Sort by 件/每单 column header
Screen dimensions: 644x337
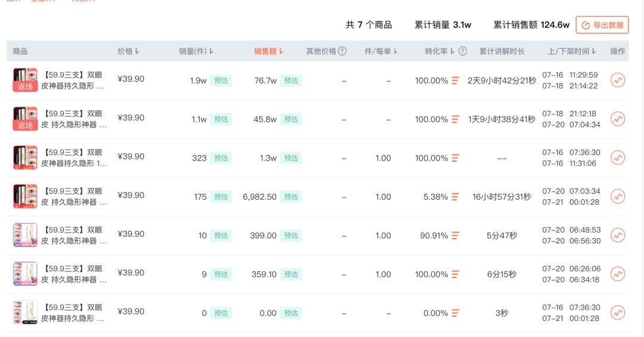pyautogui.click(x=380, y=51)
